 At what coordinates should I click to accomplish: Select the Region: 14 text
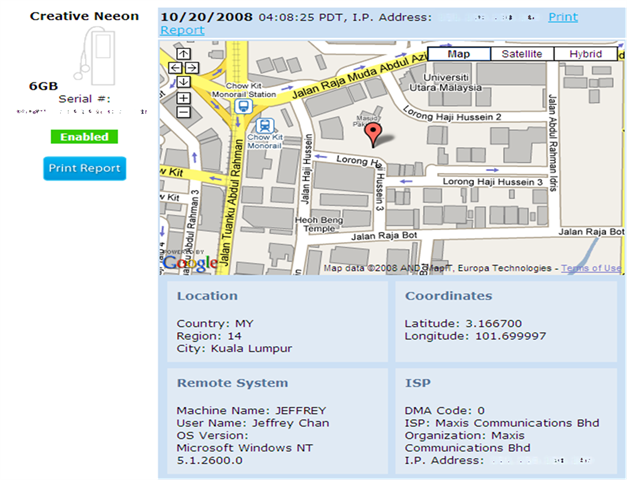click(209, 336)
